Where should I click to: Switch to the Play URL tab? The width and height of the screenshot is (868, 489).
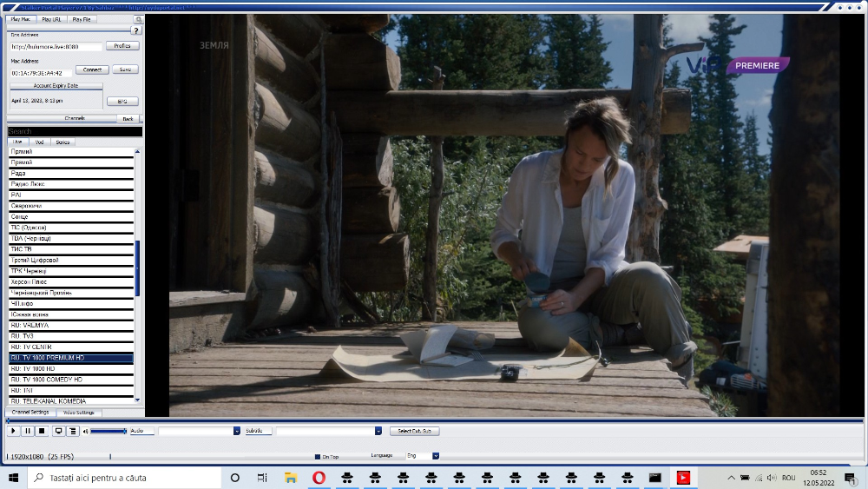[51, 19]
